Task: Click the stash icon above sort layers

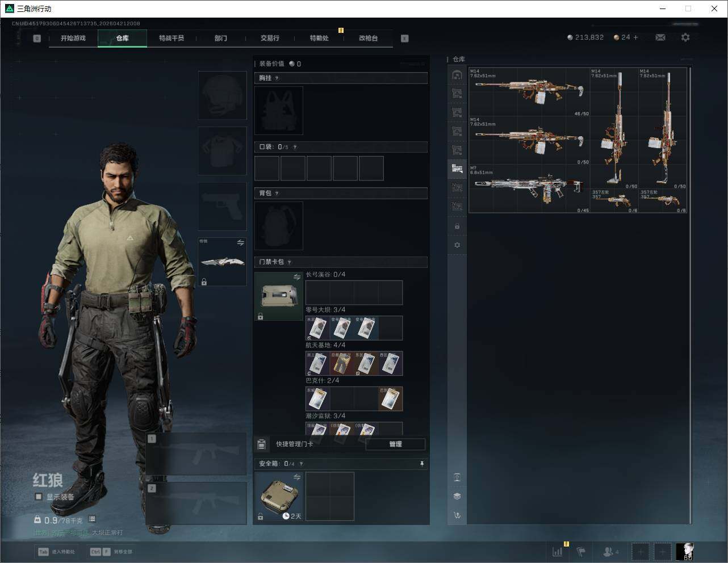Action: (457, 477)
